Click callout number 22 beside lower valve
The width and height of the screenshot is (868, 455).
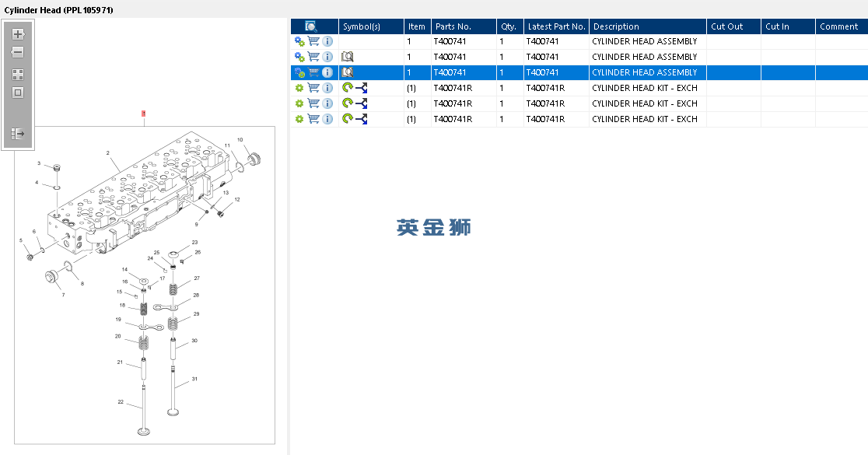(121, 402)
